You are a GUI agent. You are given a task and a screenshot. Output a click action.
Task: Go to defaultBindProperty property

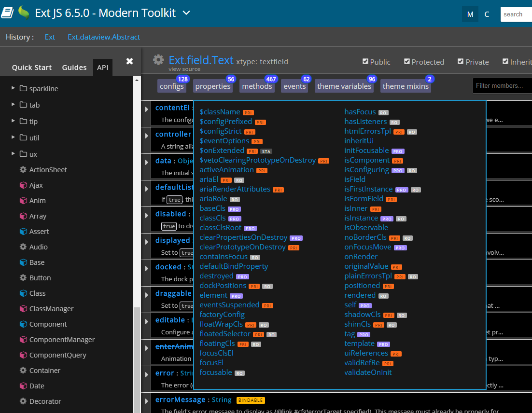click(234, 266)
